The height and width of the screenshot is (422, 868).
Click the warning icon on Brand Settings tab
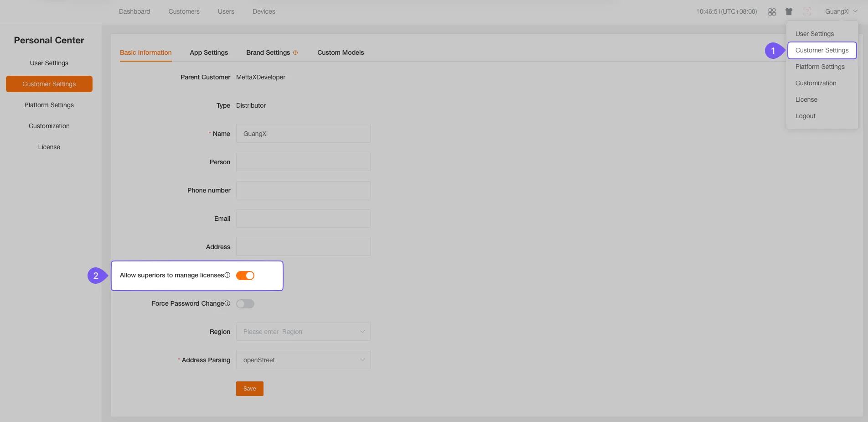click(295, 52)
